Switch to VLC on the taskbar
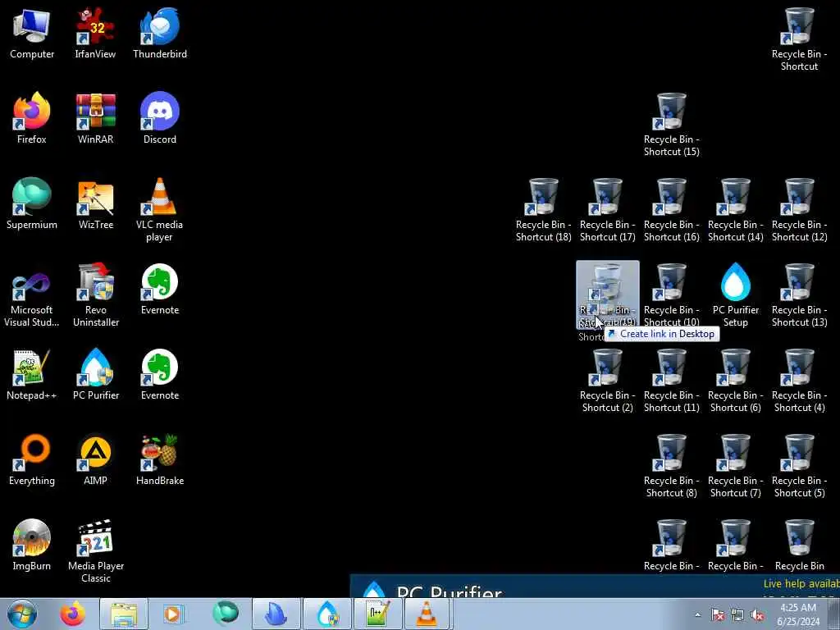The image size is (840, 630). point(427,614)
